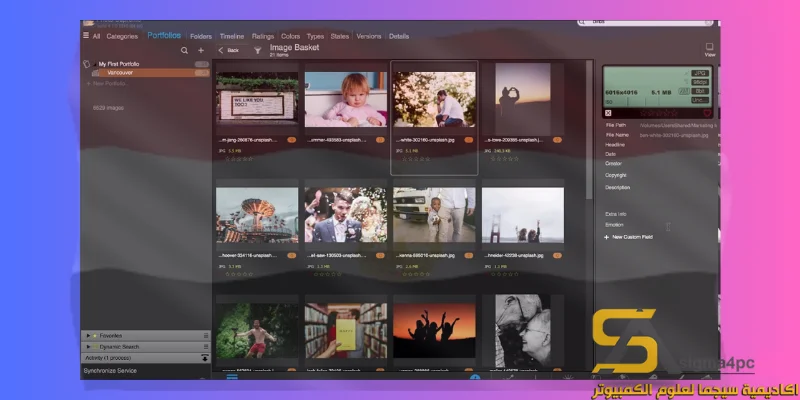Image resolution: width=800 pixels, height=400 pixels.
Task: Expand the Favorites panel
Action: pos(88,336)
